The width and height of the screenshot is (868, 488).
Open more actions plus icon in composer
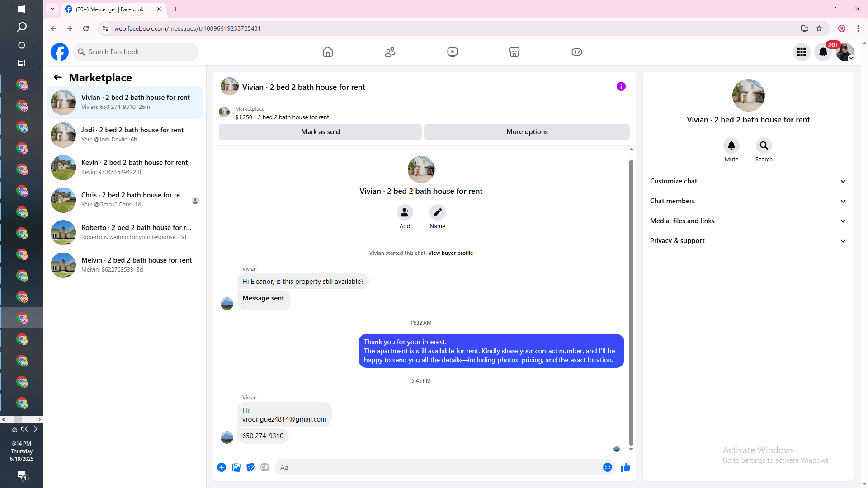[222, 467]
